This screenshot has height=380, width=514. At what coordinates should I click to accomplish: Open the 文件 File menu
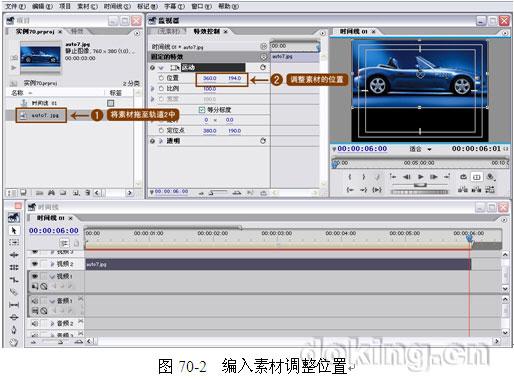(16, 6)
